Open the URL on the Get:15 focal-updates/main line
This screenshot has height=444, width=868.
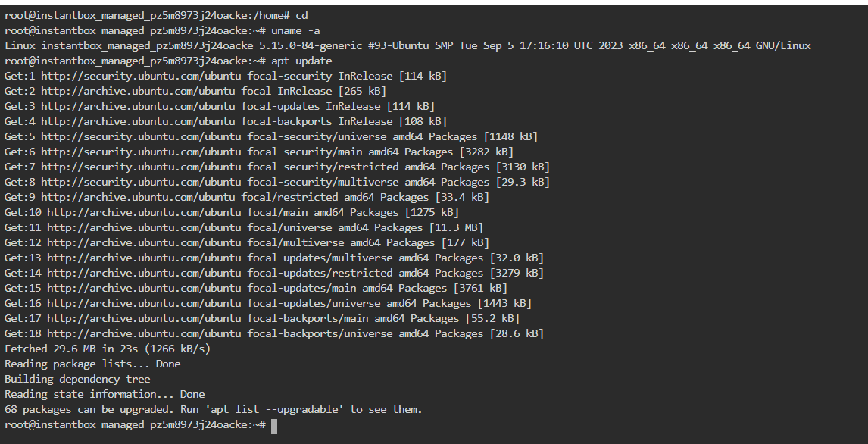tap(144, 288)
